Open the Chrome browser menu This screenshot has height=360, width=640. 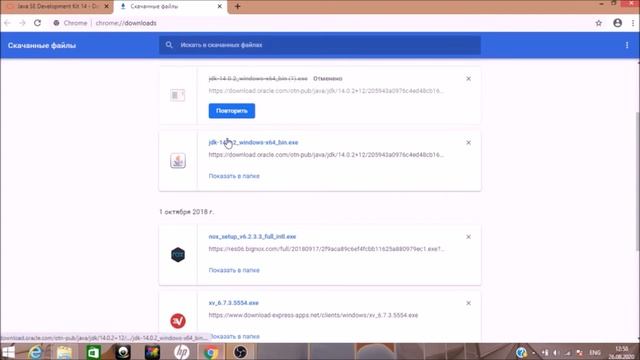633,23
